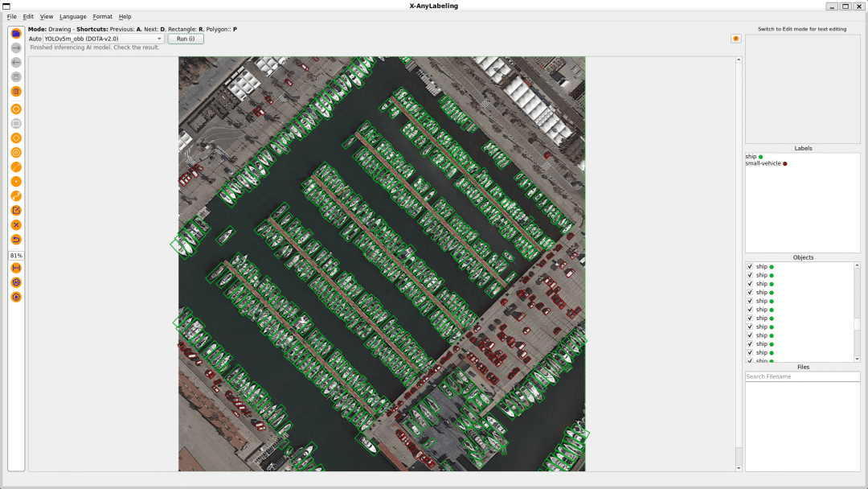Click the small orange button above canvas scrollbar
The width and height of the screenshot is (868, 489).
tap(735, 39)
